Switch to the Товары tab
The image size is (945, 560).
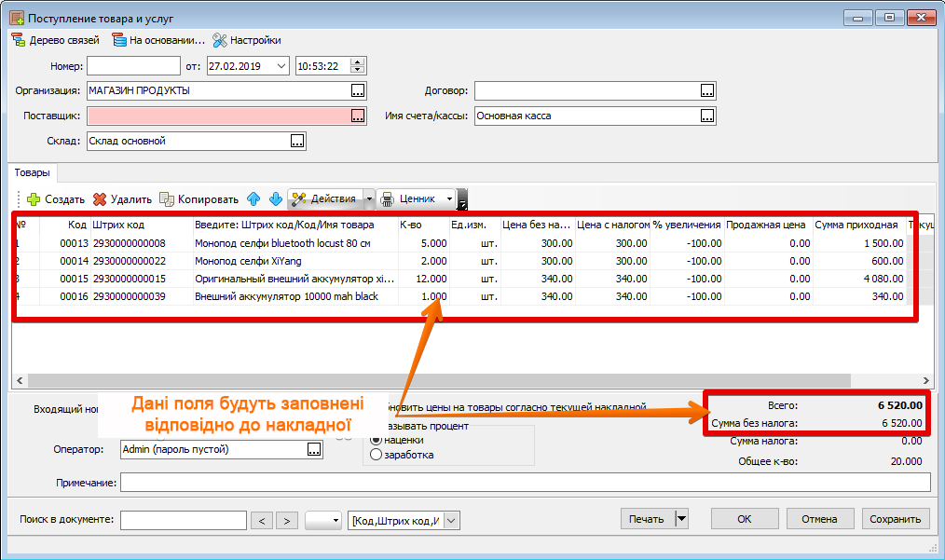(32, 173)
